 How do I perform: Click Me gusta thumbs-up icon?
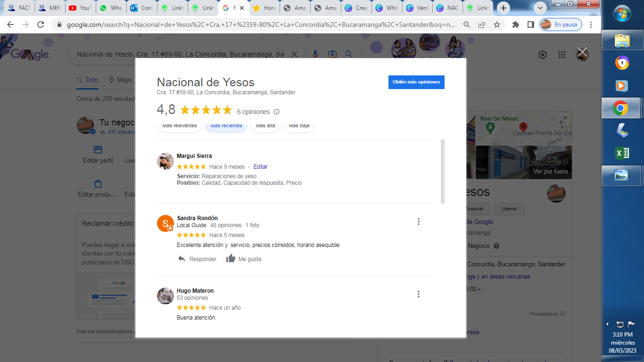[x=231, y=258]
